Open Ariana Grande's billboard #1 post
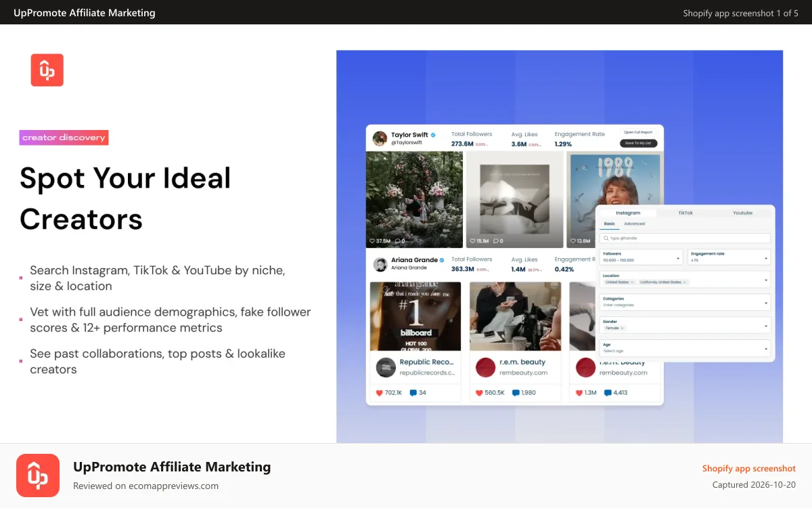This screenshot has height=508, width=812. pos(415,316)
